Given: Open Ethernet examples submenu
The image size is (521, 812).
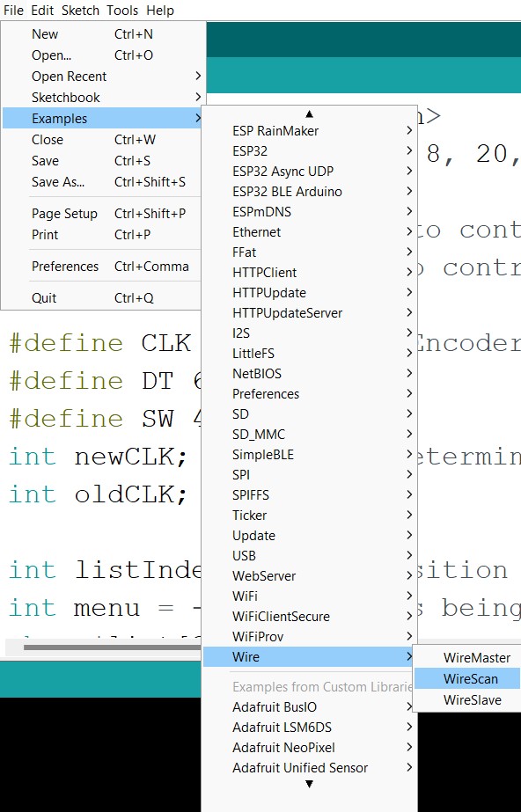Looking at the screenshot, I should (309, 232).
